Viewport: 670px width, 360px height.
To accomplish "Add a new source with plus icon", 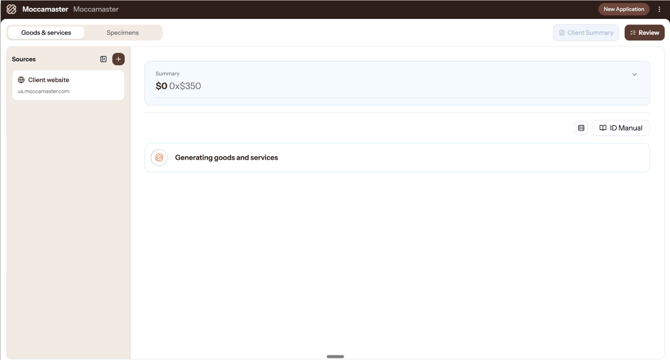I will pyautogui.click(x=118, y=59).
